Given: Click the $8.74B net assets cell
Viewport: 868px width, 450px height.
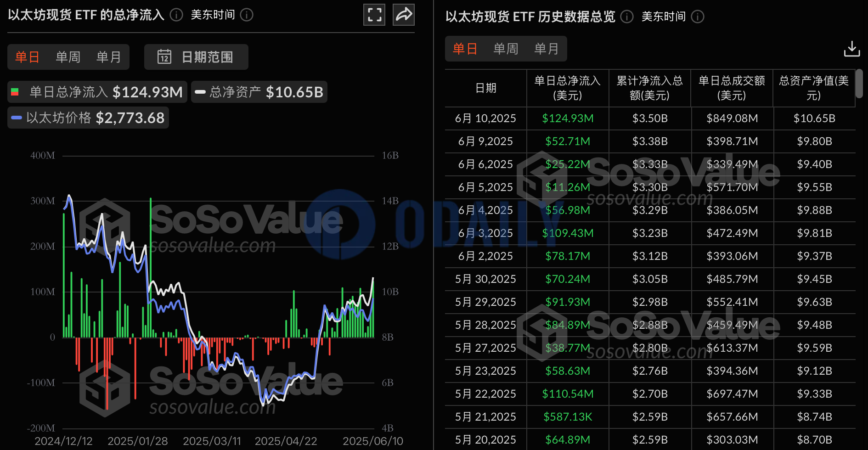Looking at the screenshot, I should coord(814,417).
